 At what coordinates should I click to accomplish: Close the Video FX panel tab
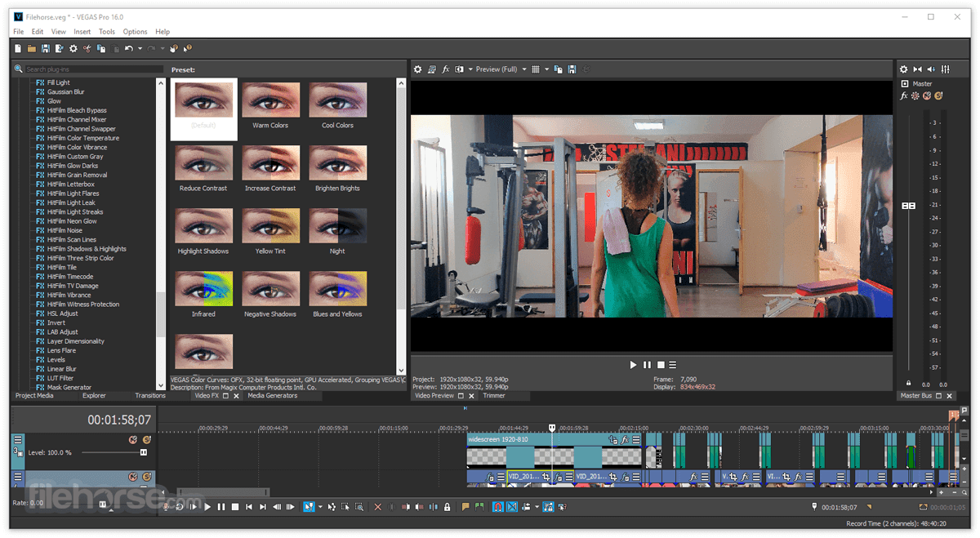(x=236, y=396)
